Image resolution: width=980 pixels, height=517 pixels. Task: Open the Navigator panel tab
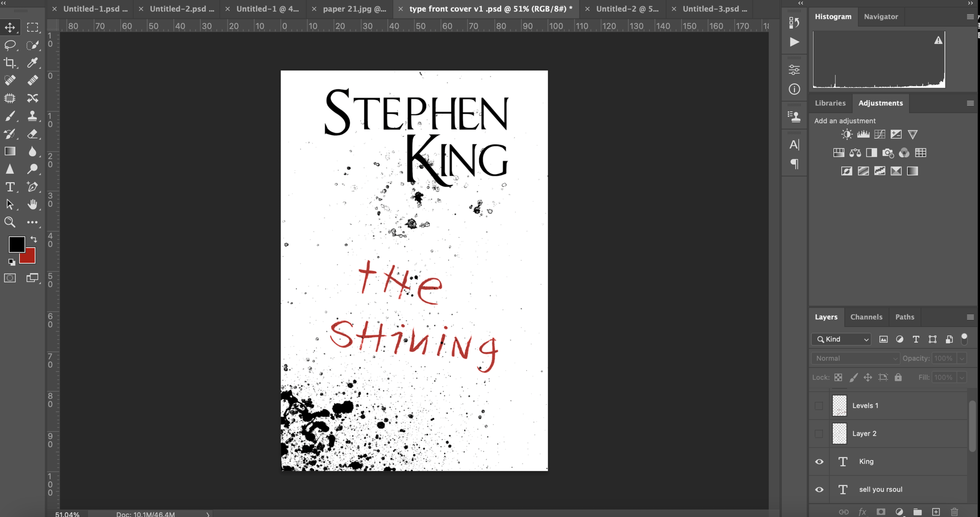[x=881, y=16]
